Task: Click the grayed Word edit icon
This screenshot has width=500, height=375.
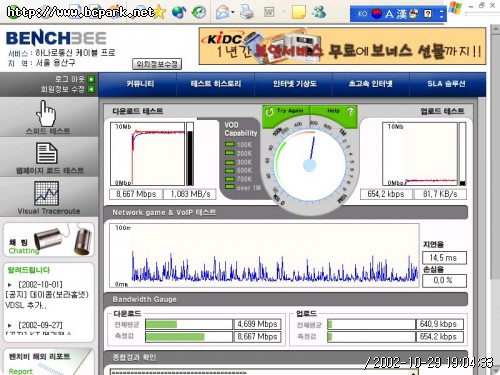Action: [x=269, y=13]
